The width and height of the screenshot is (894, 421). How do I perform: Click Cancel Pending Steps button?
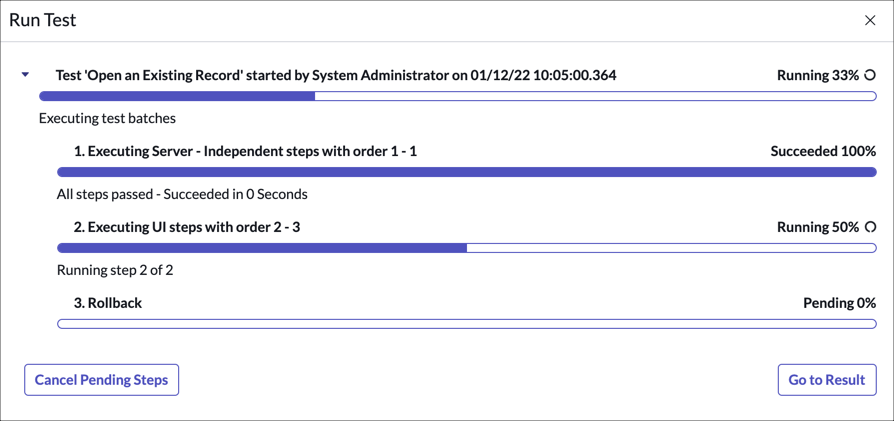click(102, 380)
